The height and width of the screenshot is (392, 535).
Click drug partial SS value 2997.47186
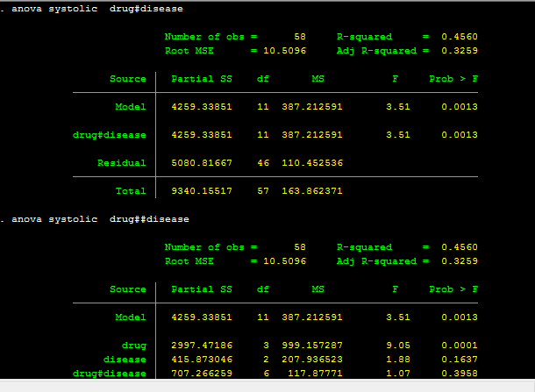pos(202,346)
